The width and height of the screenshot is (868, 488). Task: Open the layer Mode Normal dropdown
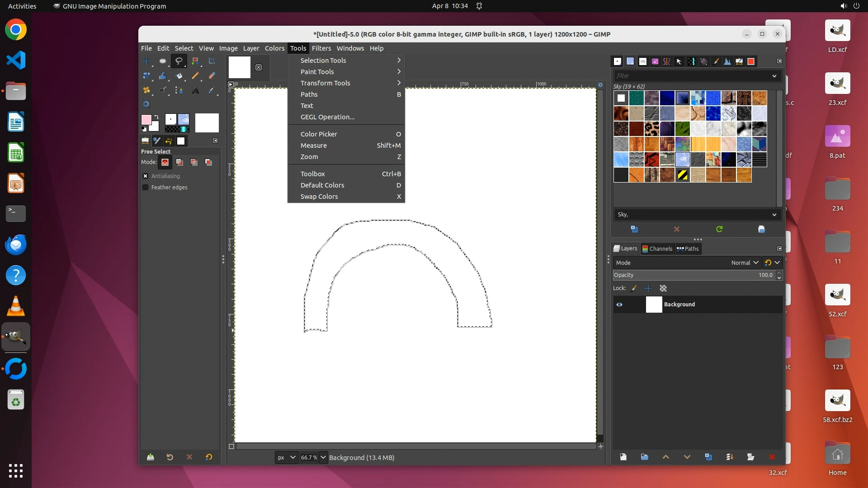(745, 263)
